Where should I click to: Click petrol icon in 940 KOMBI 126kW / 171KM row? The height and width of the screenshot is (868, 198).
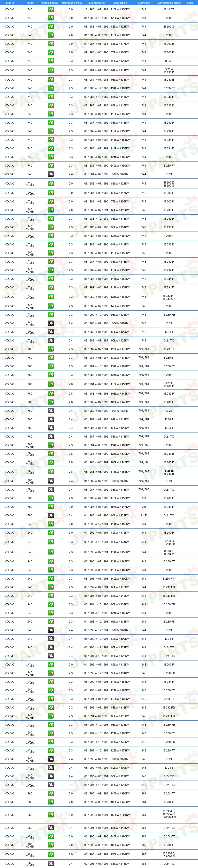click(51, 750)
